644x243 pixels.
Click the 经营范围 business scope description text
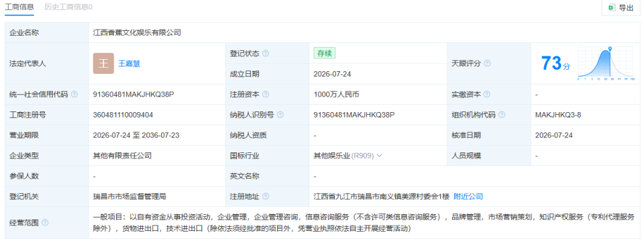[364, 222]
